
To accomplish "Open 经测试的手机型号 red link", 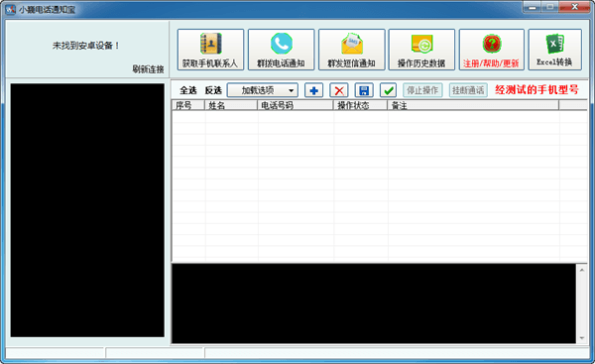I will [536, 90].
